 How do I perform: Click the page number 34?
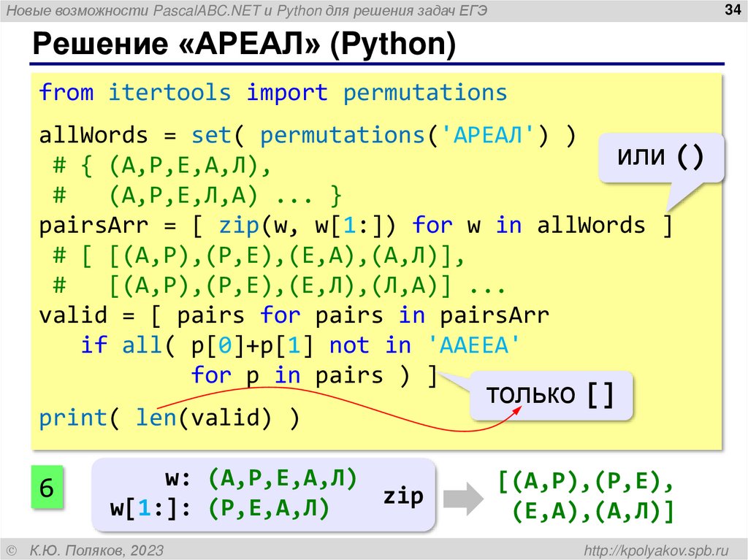coord(731,10)
